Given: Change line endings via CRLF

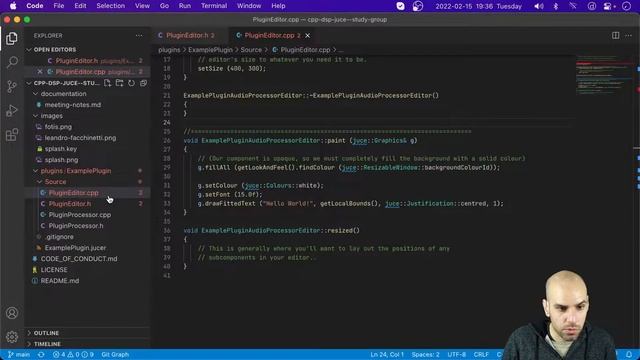Looking at the screenshot, I should coord(481,354).
